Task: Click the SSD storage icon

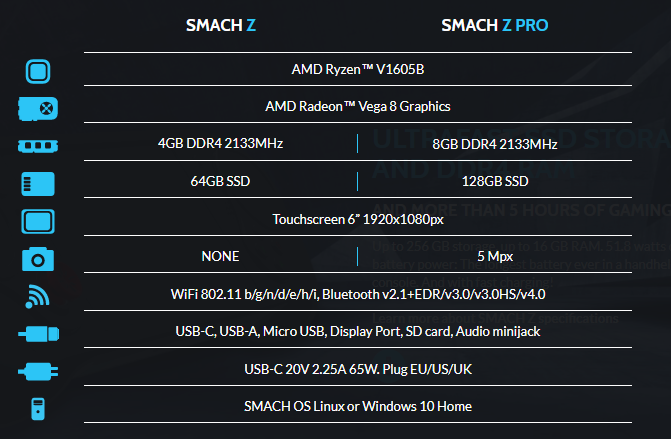Action: [38, 183]
